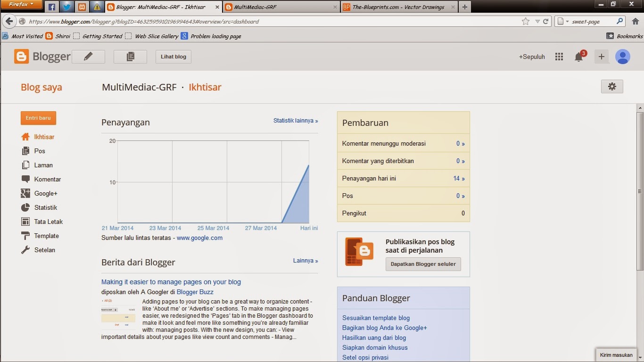Open a new browser tab

tap(465, 7)
